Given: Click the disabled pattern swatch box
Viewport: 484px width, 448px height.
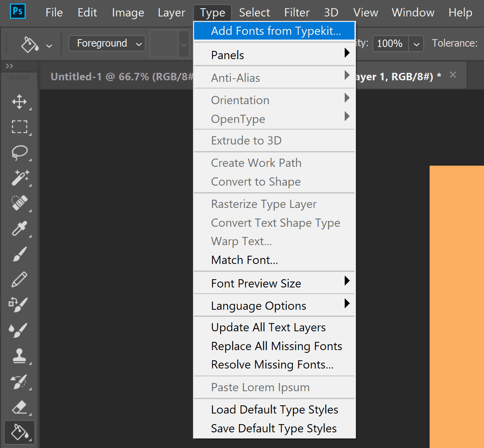Looking at the screenshot, I should 164,44.
